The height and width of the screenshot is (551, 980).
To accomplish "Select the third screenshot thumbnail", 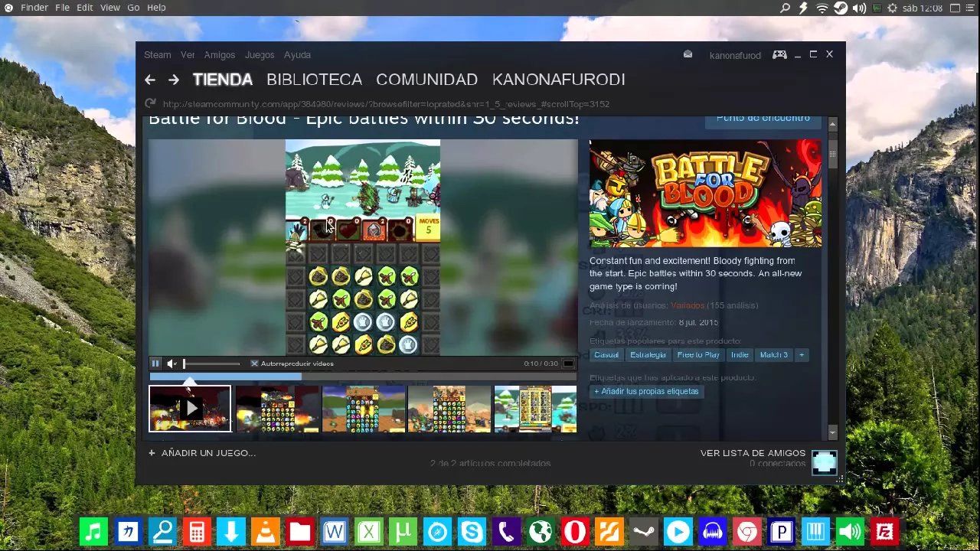I will (364, 409).
